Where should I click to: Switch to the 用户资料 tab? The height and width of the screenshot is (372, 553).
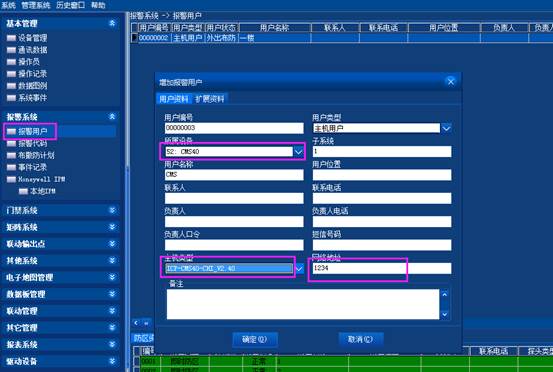click(x=174, y=99)
